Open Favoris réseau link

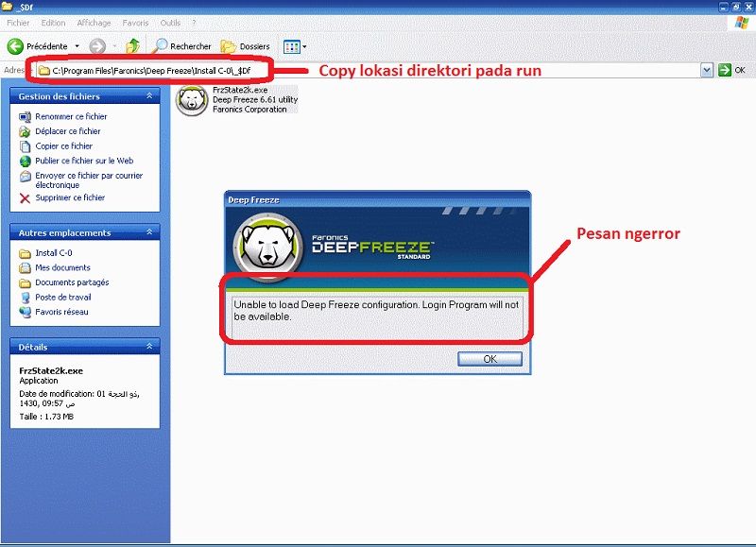61,312
